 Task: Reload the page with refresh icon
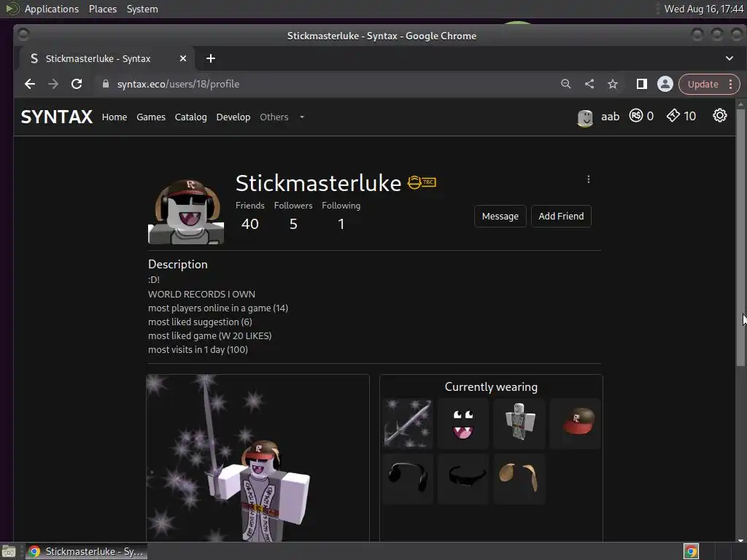pos(76,85)
